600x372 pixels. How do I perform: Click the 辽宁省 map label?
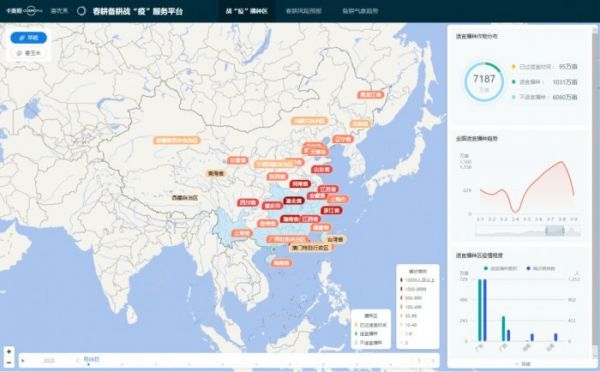point(342,139)
